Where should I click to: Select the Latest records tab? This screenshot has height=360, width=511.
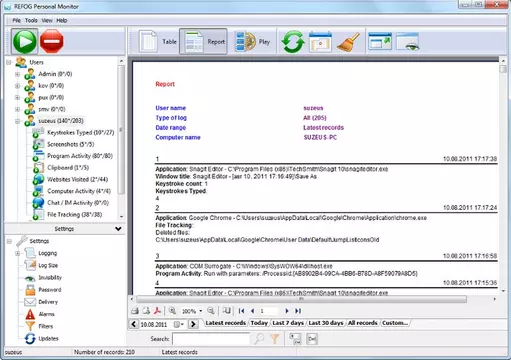225,323
